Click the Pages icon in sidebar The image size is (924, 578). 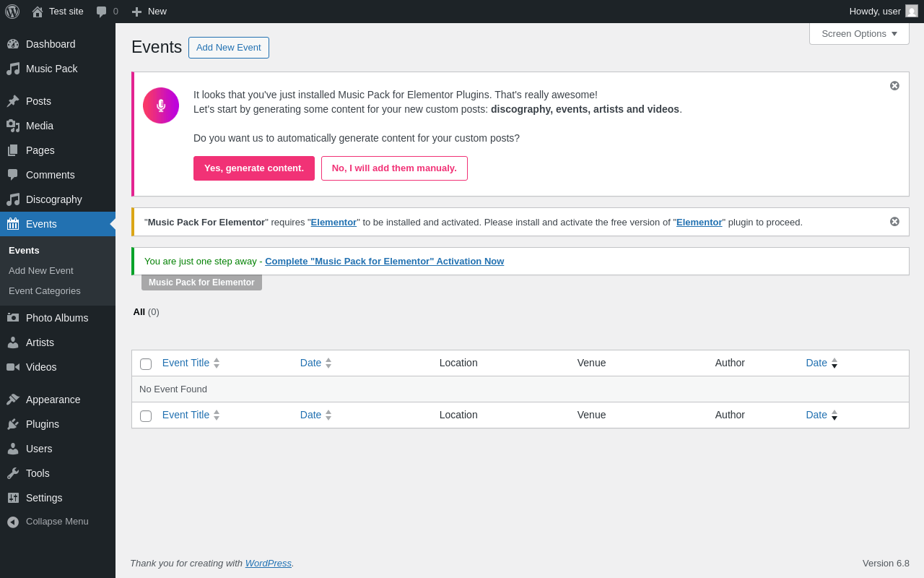tap(13, 150)
